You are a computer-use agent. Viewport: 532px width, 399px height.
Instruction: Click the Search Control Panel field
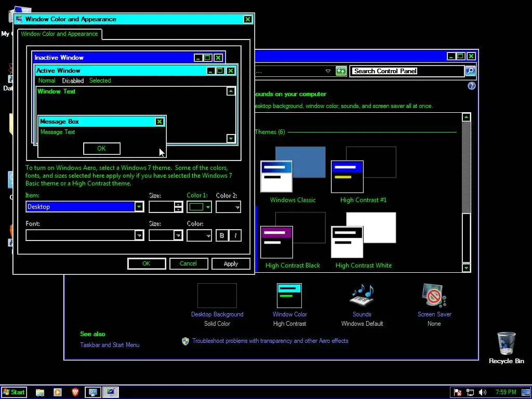pos(407,71)
